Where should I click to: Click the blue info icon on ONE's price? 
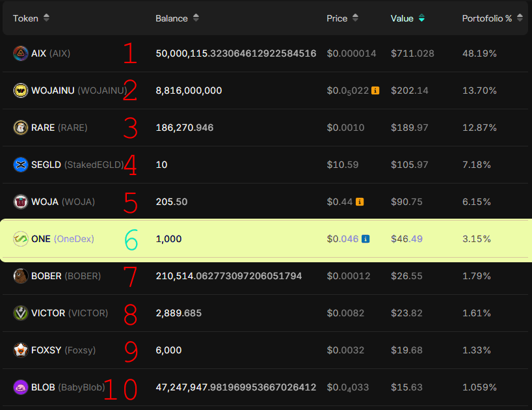point(366,239)
